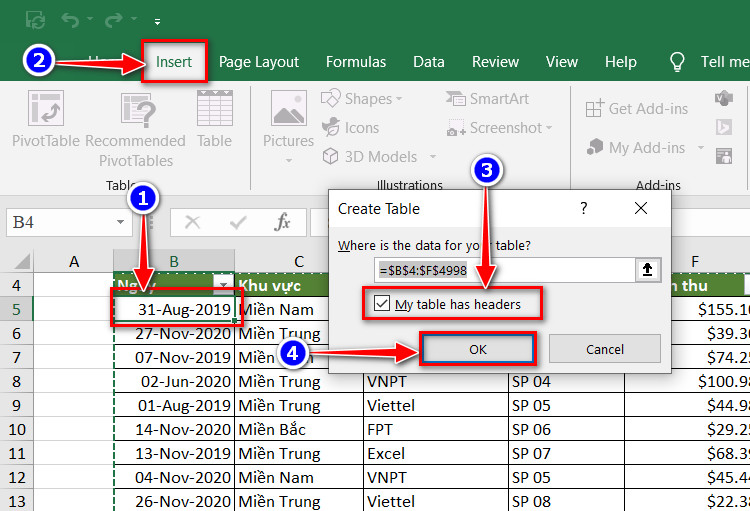Open Recommended PivotTables
The width and height of the screenshot is (750, 511).
[136, 130]
